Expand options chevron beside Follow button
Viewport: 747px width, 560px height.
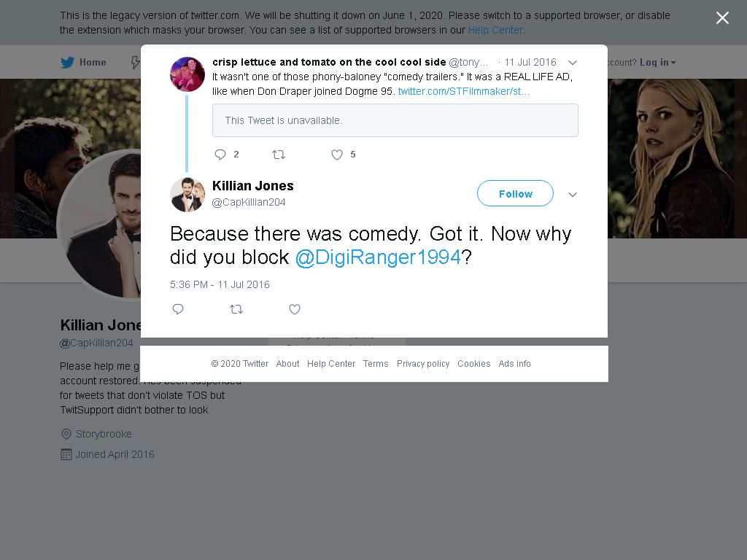coord(573,194)
